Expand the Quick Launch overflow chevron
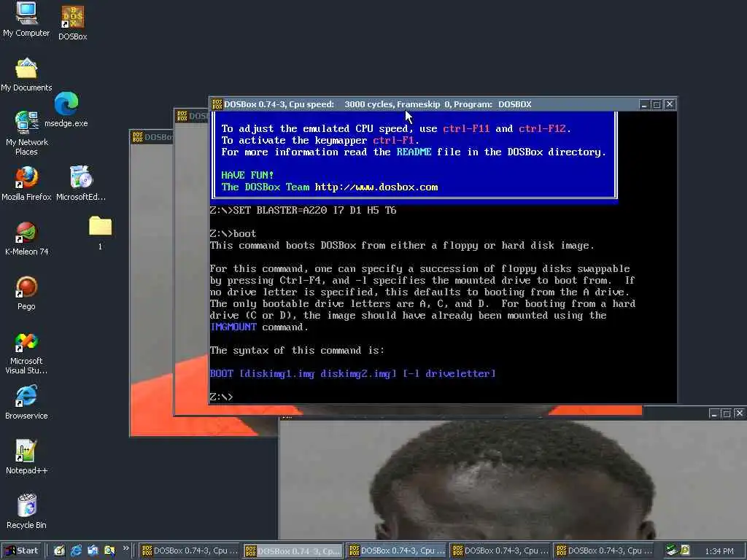 tap(125, 548)
